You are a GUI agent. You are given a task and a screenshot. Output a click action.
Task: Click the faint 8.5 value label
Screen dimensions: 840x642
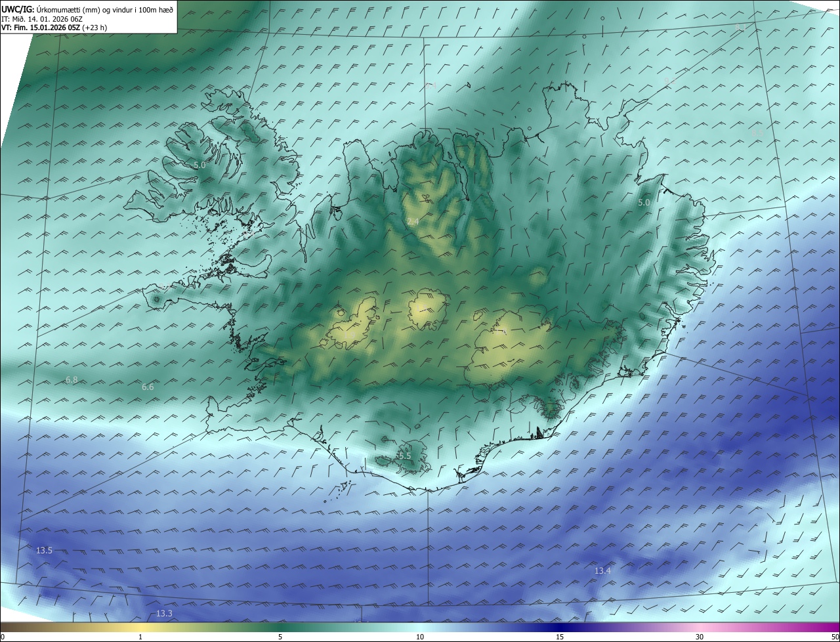(x=757, y=133)
